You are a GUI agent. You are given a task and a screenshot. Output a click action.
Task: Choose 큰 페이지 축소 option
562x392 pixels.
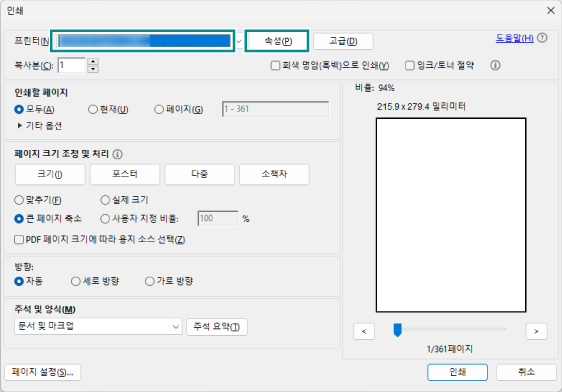(19, 219)
